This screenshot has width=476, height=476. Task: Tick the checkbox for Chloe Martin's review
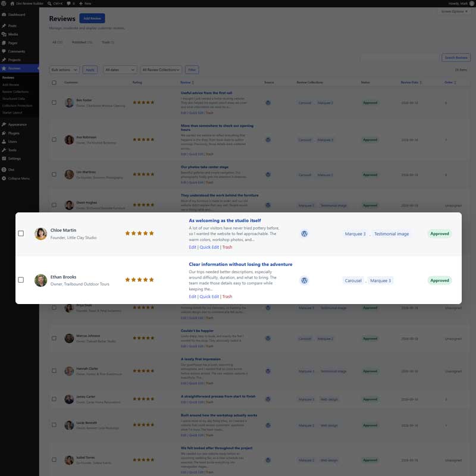click(x=21, y=233)
